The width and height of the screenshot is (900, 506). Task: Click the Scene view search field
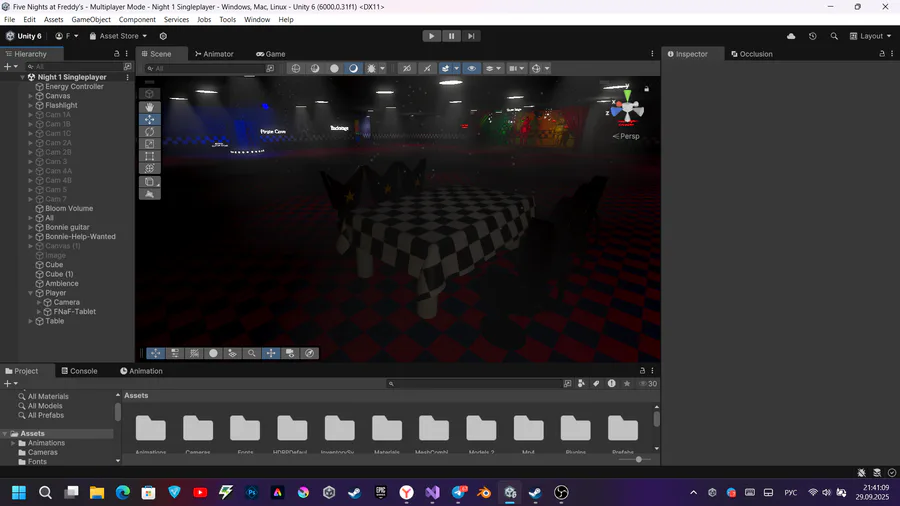point(205,68)
